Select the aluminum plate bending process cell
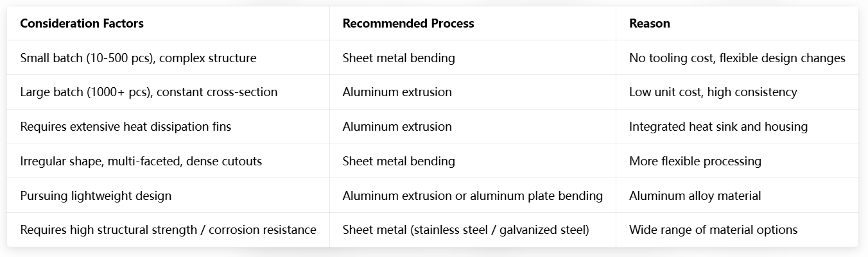Screen dimensions: 868x257 click(473, 195)
